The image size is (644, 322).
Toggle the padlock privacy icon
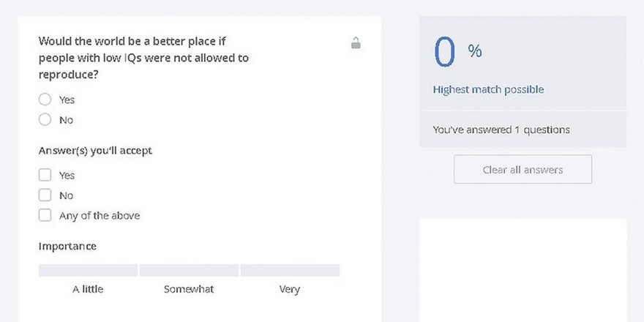pyautogui.click(x=356, y=42)
